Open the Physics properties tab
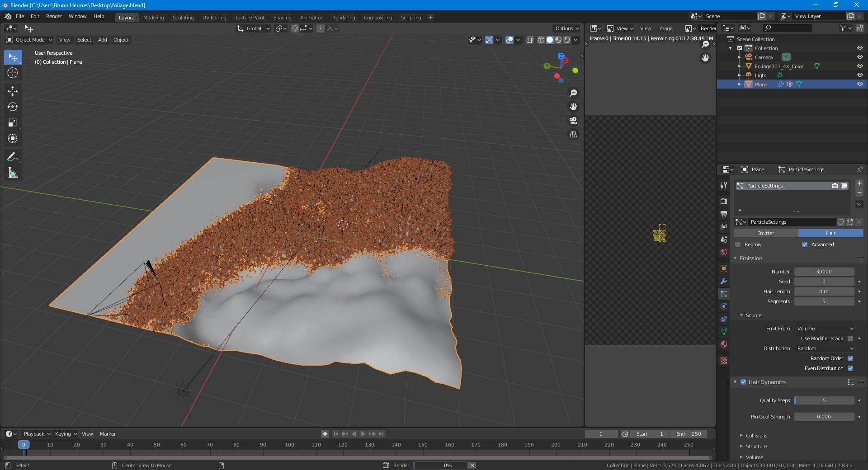This screenshot has width=868, height=470. click(x=724, y=306)
